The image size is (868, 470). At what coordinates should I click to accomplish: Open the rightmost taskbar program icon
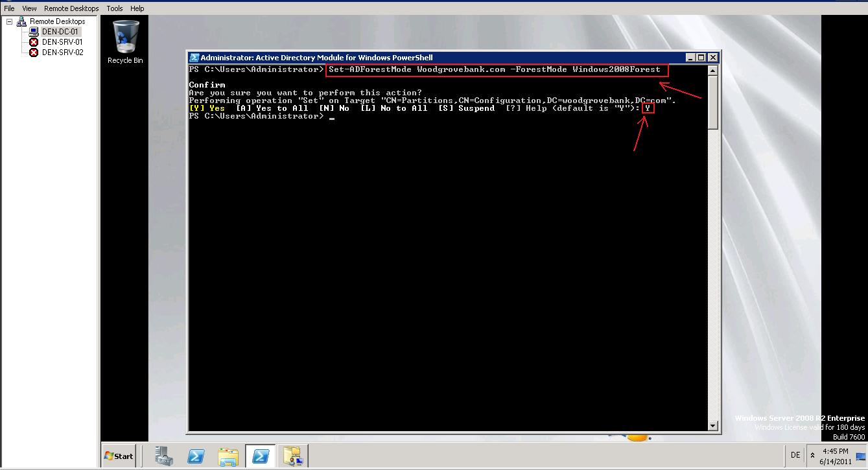point(292,456)
